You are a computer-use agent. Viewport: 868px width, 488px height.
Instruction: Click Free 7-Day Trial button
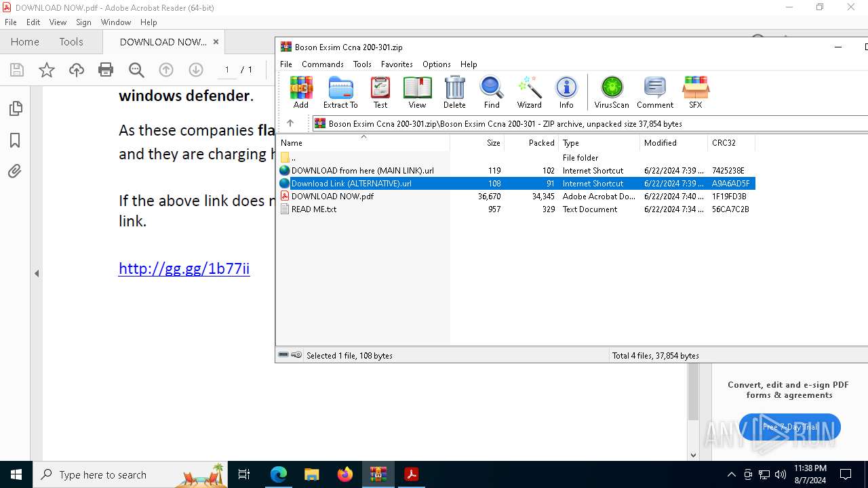790,427
